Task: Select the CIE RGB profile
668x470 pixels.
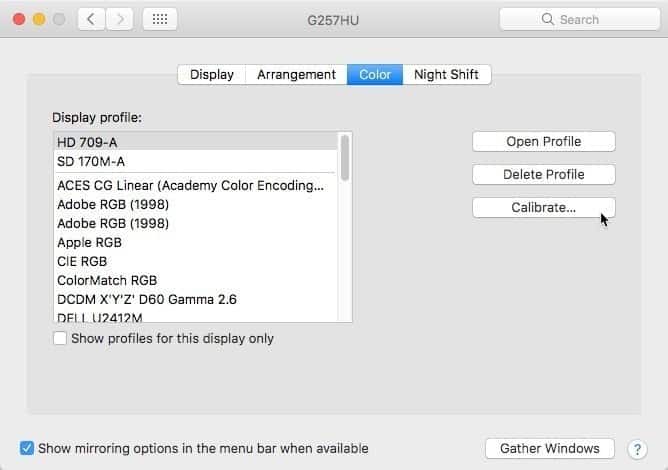Action: (196, 261)
